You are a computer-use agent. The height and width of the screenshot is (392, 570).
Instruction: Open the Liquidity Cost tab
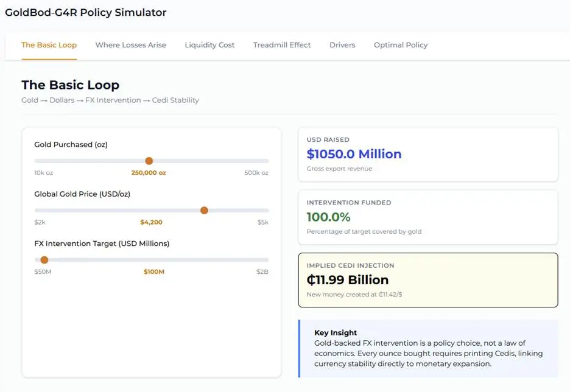(x=209, y=45)
